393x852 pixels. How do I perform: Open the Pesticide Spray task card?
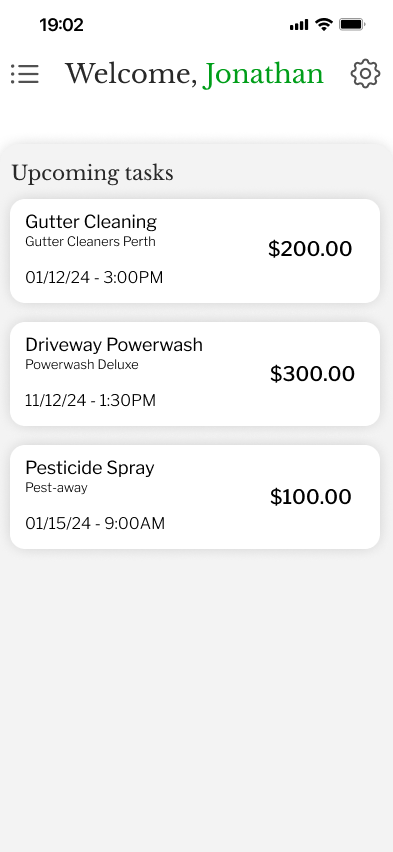click(x=195, y=497)
